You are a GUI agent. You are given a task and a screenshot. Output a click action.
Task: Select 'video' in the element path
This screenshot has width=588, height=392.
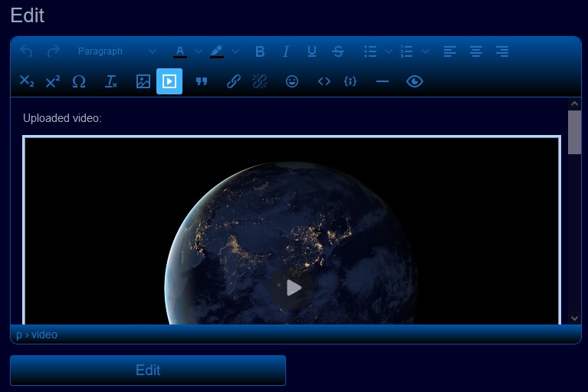(44, 334)
